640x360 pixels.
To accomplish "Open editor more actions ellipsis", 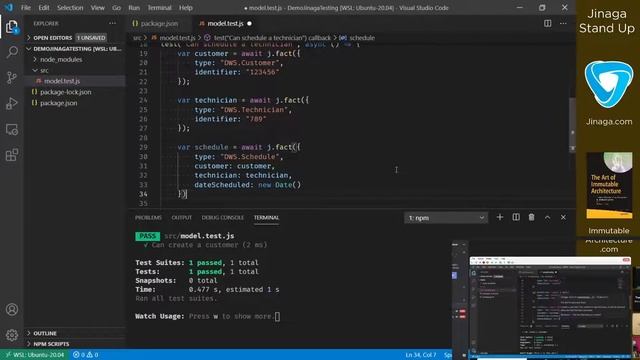I will coord(563,23).
